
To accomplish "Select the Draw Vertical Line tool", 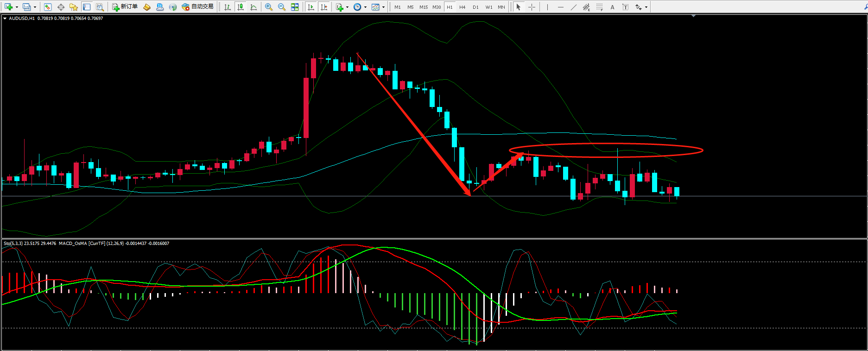I will click(547, 7).
